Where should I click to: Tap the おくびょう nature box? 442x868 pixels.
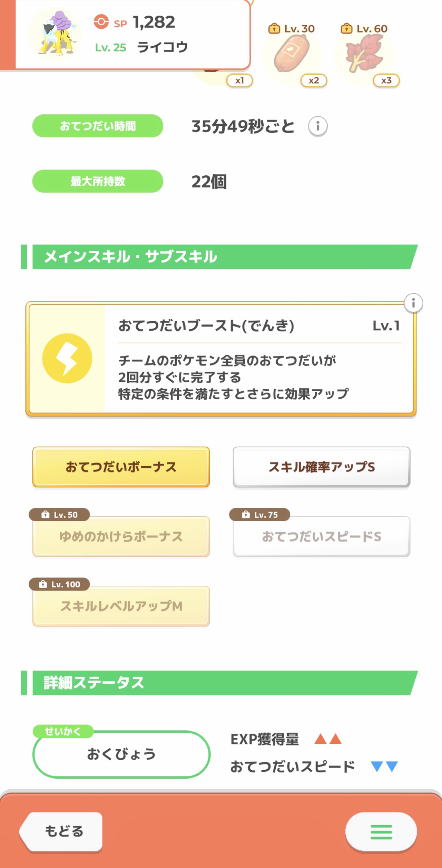(x=121, y=754)
